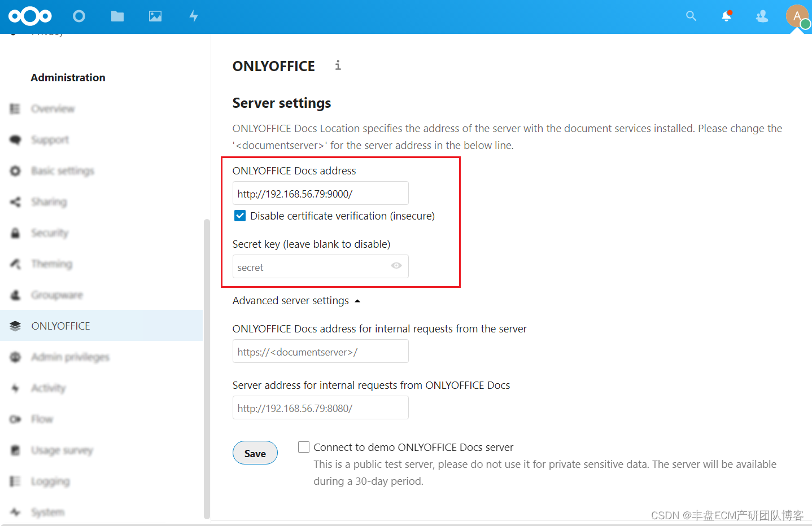Open Admin privileges link
Viewport: 812px width, 526px height.
(x=71, y=357)
